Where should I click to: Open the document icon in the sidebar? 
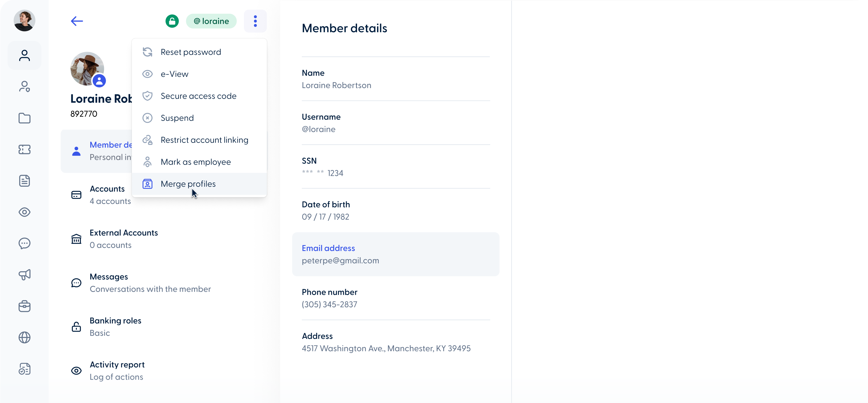(x=24, y=181)
